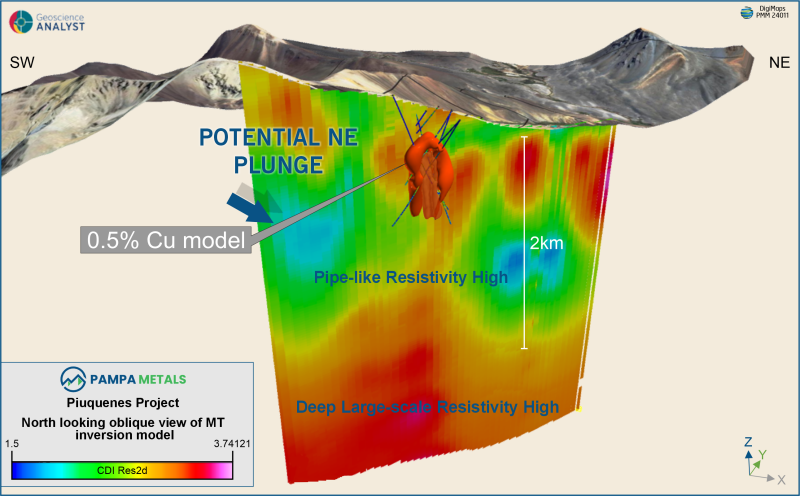This screenshot has width=800, height=496.
Task: Click the "POTENTIAL NE PLUNGE" annotation text
Action: pyautogui.click(x=276, y=148)
